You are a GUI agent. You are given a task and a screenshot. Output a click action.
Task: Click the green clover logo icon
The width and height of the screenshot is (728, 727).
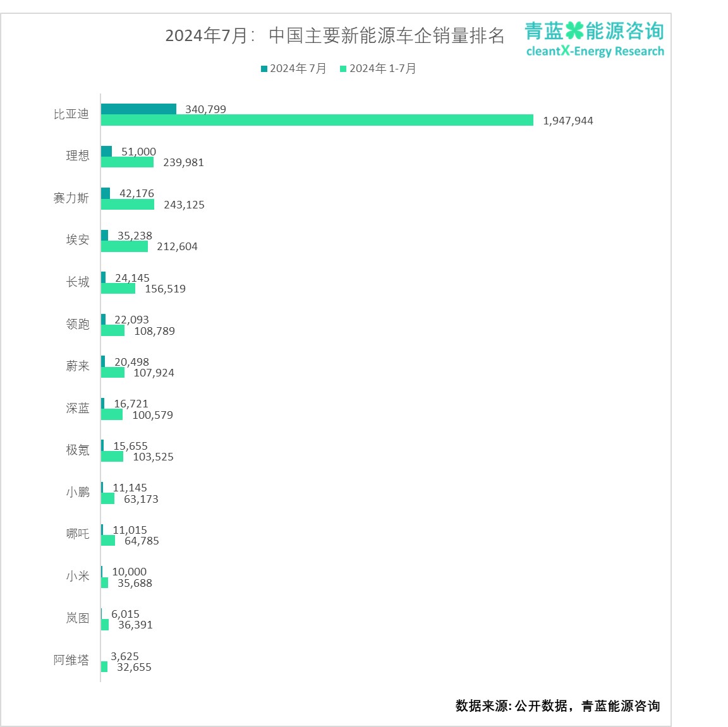[574, 30]
